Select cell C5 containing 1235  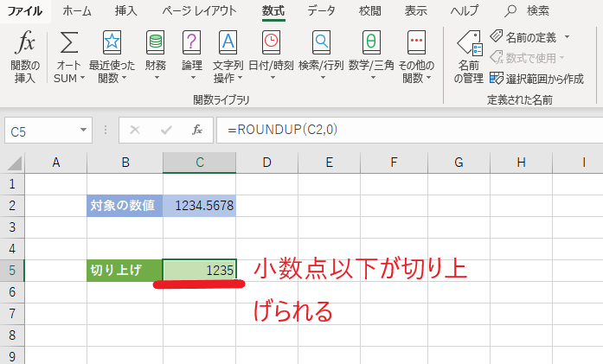pyautogui.click(x=199, y=271)
